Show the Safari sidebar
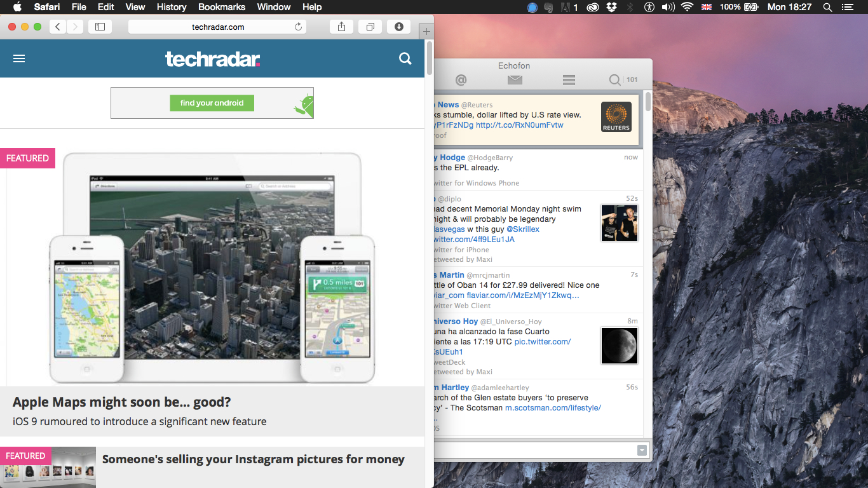The width and height of the screenshot is (868, 488). 100,27
